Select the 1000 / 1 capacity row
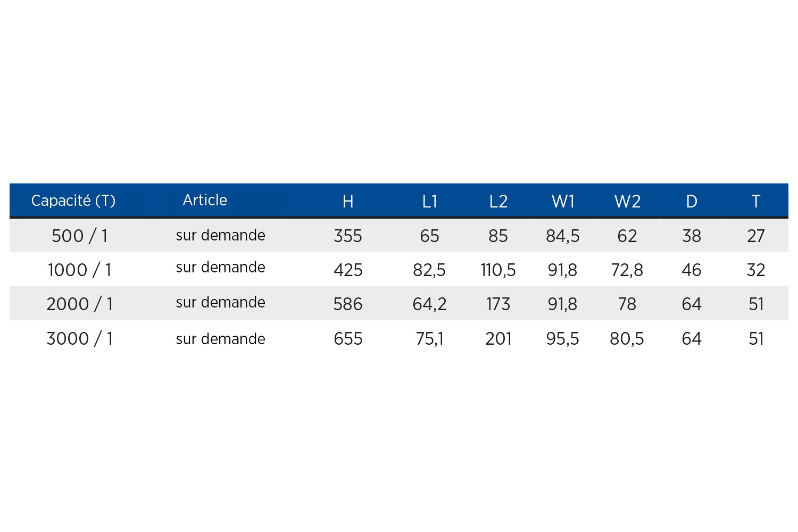 click(x=399, y=270)
